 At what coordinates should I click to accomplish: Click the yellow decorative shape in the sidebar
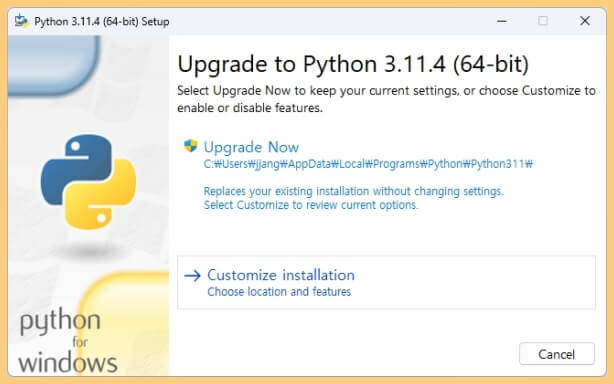pyautogui.click(x=125, y=323)
